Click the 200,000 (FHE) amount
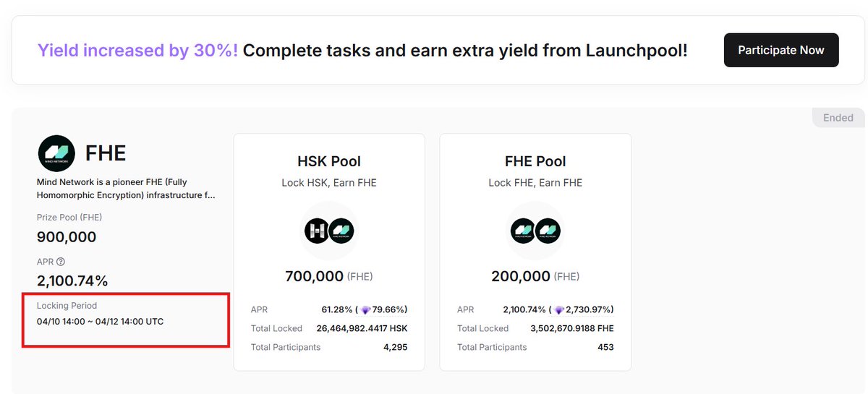868x394 pixels. coord(535,276)
